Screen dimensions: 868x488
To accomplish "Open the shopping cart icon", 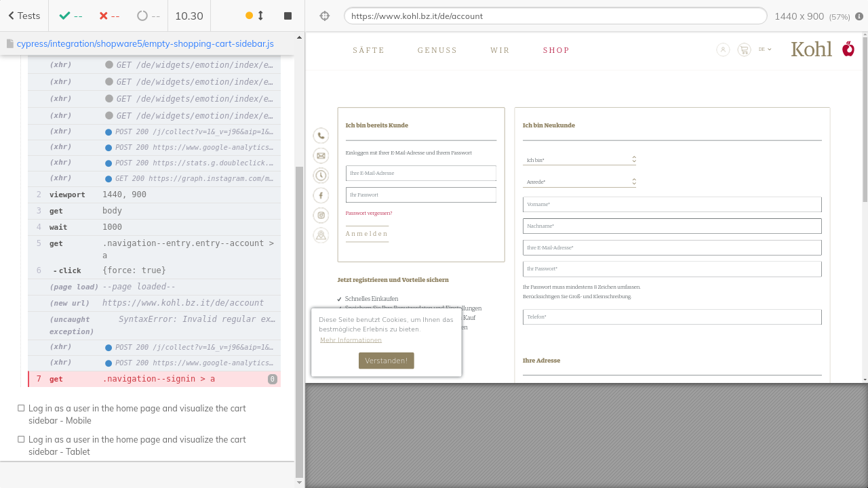I will [744, 49].
